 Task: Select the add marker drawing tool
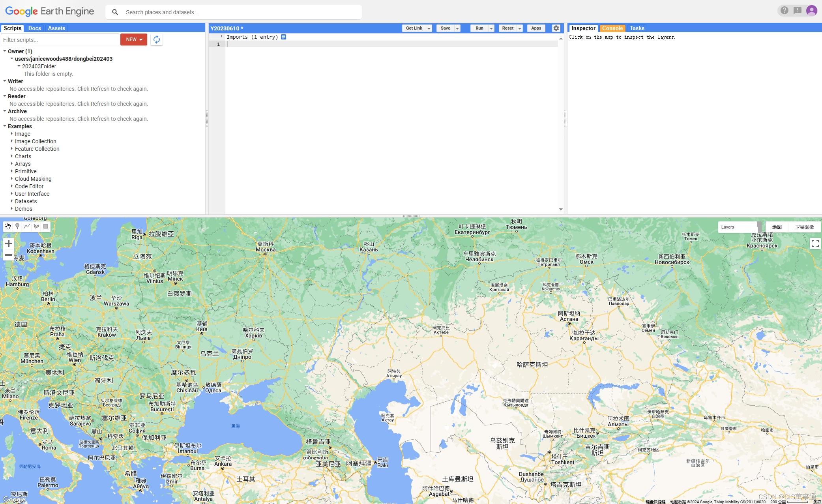click(17, 227)
